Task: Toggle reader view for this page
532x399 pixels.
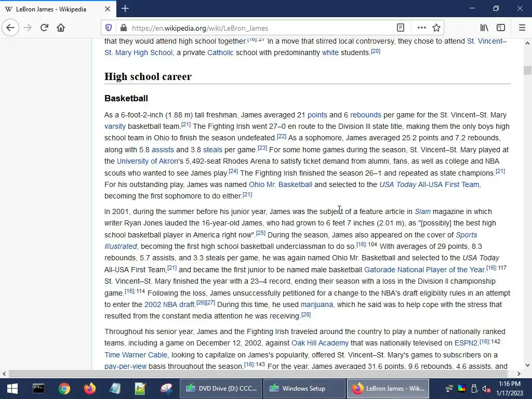Action: (x=401, y=28)
